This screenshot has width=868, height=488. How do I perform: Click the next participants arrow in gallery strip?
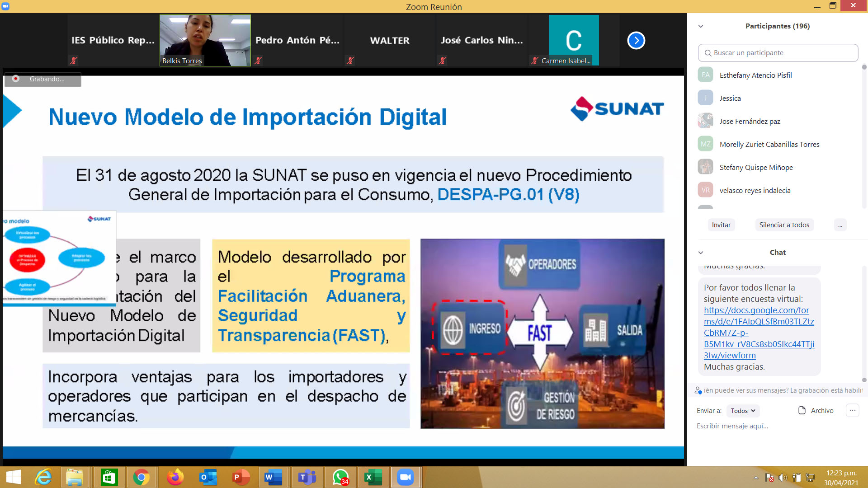tap(636, 41)
